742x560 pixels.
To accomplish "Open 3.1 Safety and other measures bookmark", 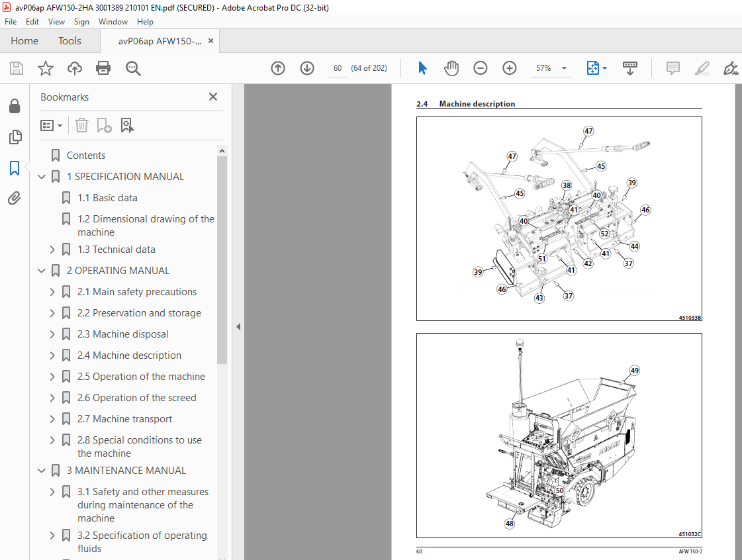I will 143,504.
